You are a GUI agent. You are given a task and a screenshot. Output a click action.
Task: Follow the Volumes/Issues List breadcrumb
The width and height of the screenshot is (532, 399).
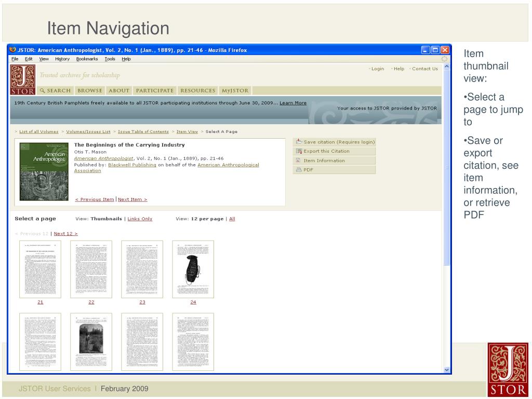click(88, 131)
